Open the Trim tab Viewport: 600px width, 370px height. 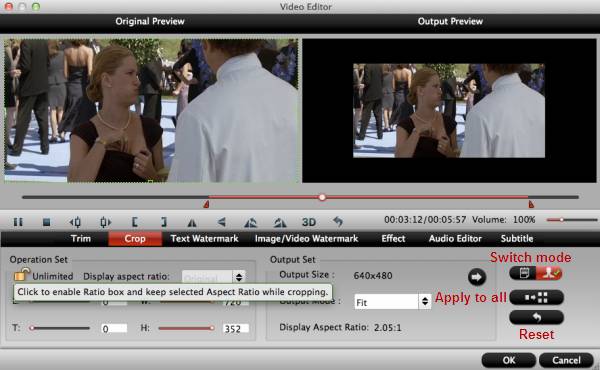(x=81, y=238)
